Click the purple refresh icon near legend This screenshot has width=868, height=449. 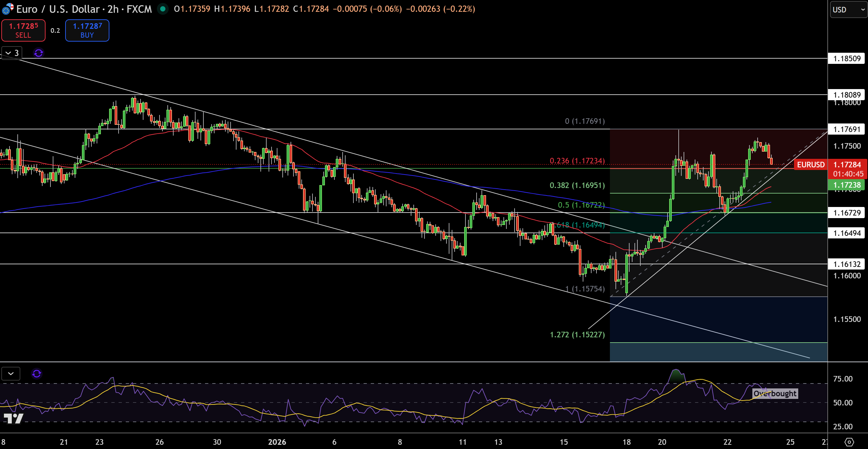click(39, 53)
